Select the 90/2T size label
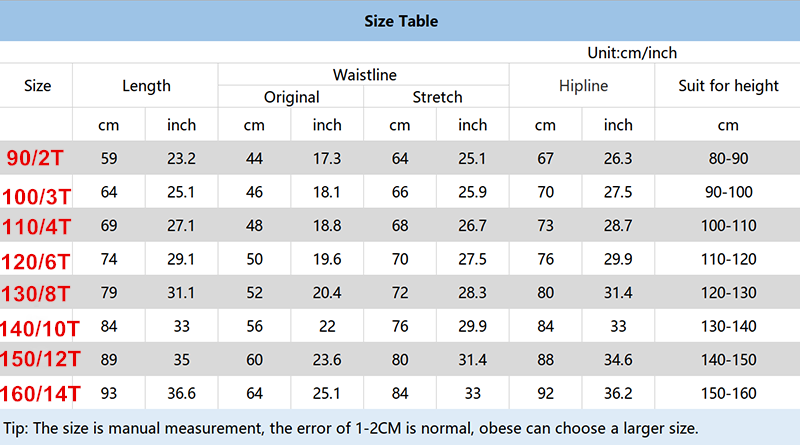 click(x=37, y=159)
